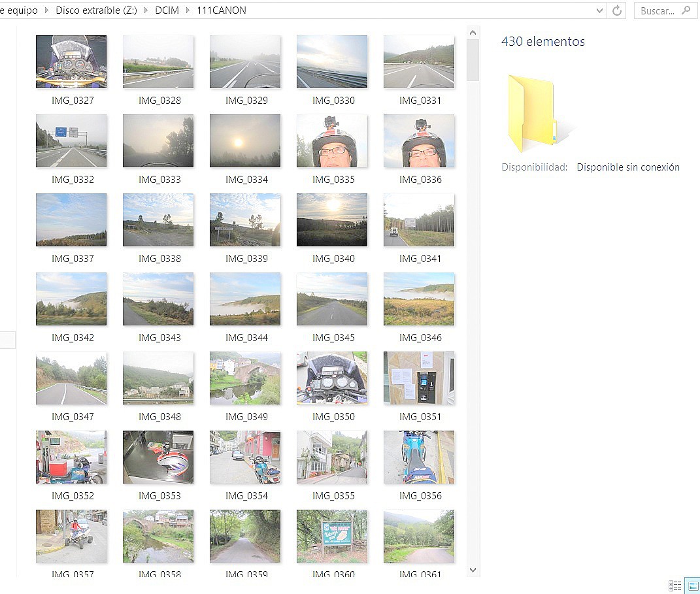Viewport: 700px width, 594px height.
Task: Select thumbnail IMG_0329 foggy road
Action: coord(245,61)
